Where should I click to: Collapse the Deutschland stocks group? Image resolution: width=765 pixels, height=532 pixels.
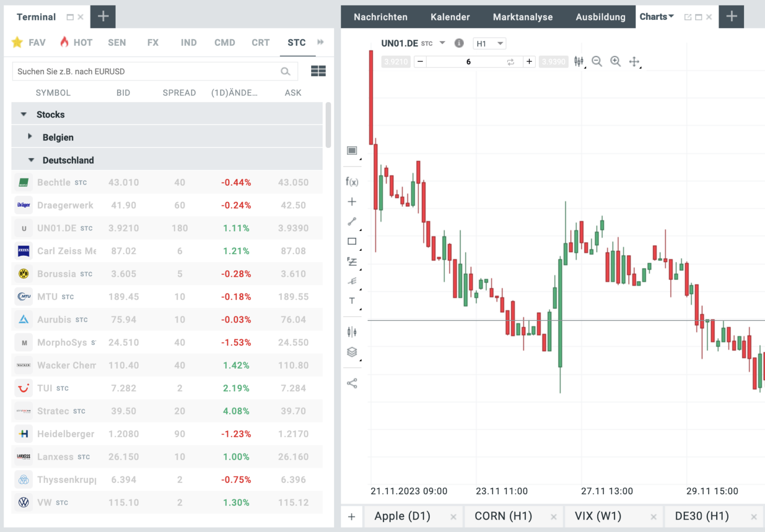point(31,160)
